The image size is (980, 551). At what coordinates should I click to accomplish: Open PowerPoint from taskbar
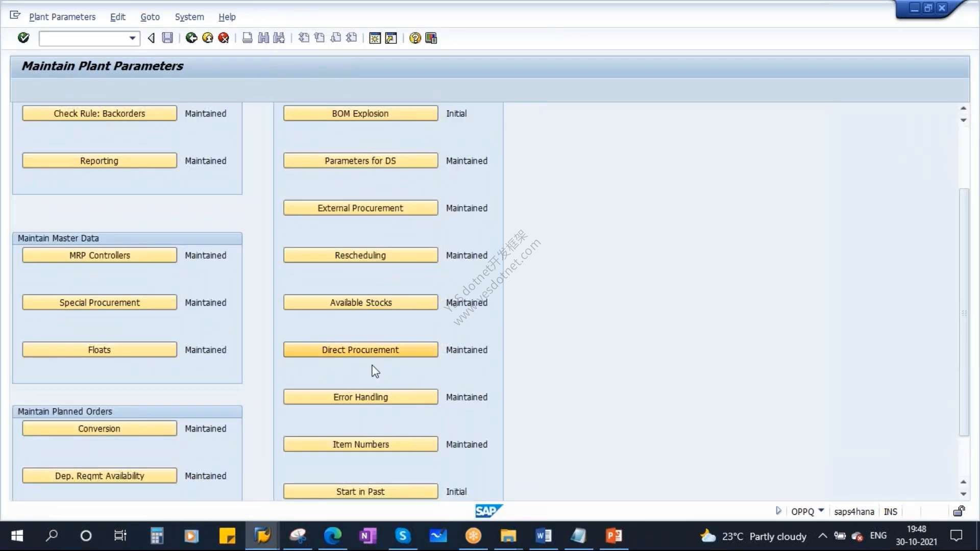click(x=614, y=536)
